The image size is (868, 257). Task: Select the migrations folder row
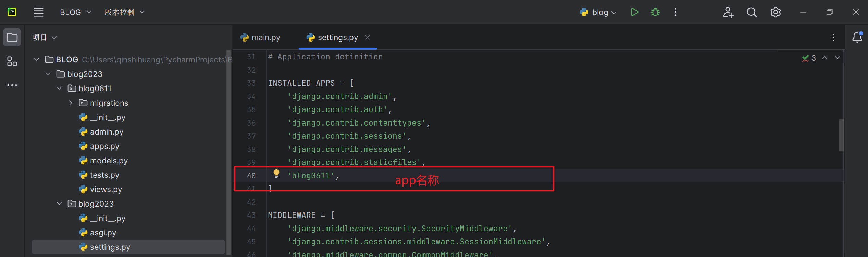pyautogui.click(x=128, y=103)
